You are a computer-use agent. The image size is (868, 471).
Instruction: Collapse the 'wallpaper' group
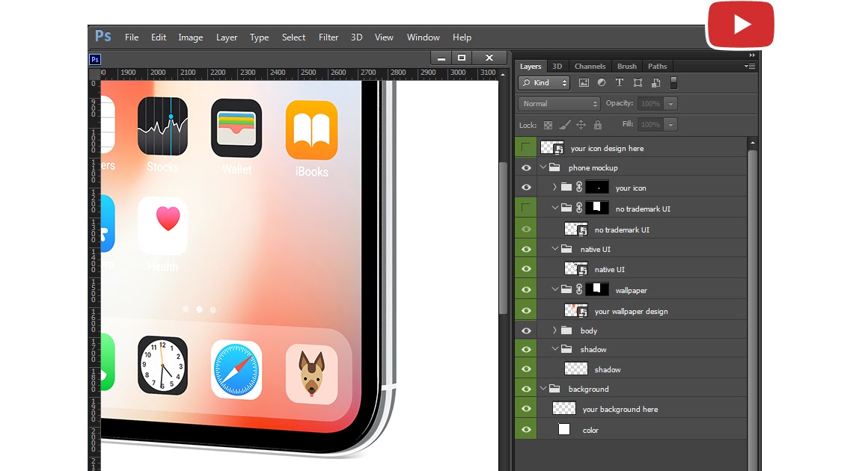554,289
